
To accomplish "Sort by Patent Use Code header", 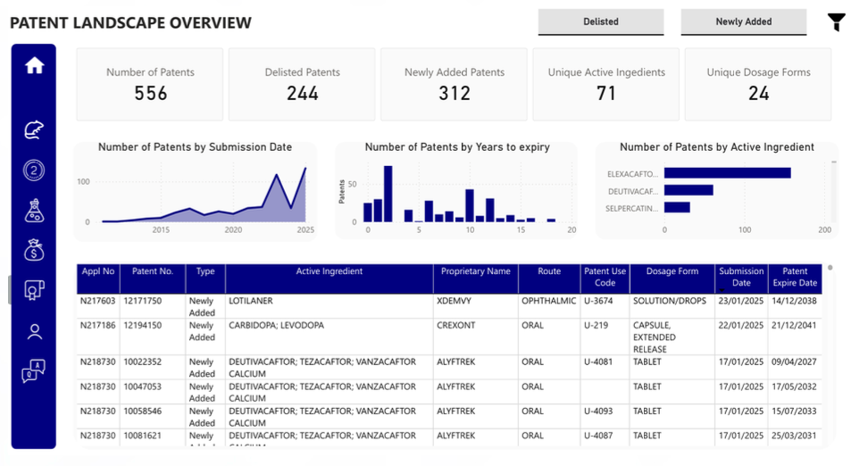I will pos(605,279).
